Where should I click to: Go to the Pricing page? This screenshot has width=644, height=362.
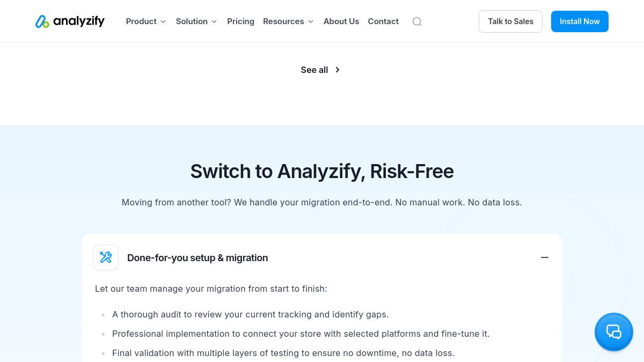(x=240, y=21)
